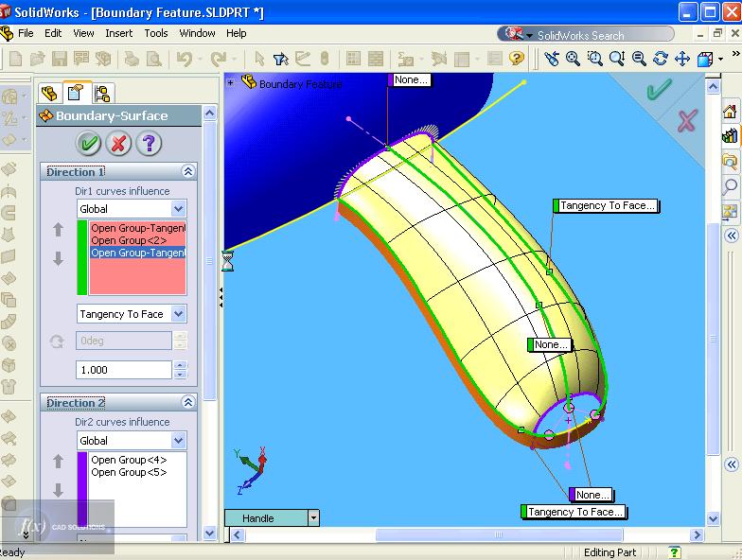This screenshot has width=742, height=560.
Task: Click property panel scroll down arrow
Action: [210, 534]
